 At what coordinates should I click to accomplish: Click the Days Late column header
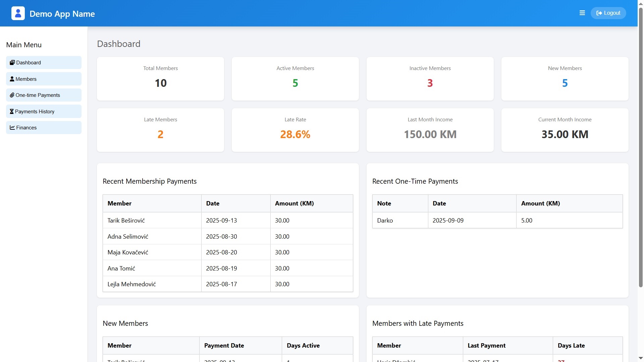point(571,346)
